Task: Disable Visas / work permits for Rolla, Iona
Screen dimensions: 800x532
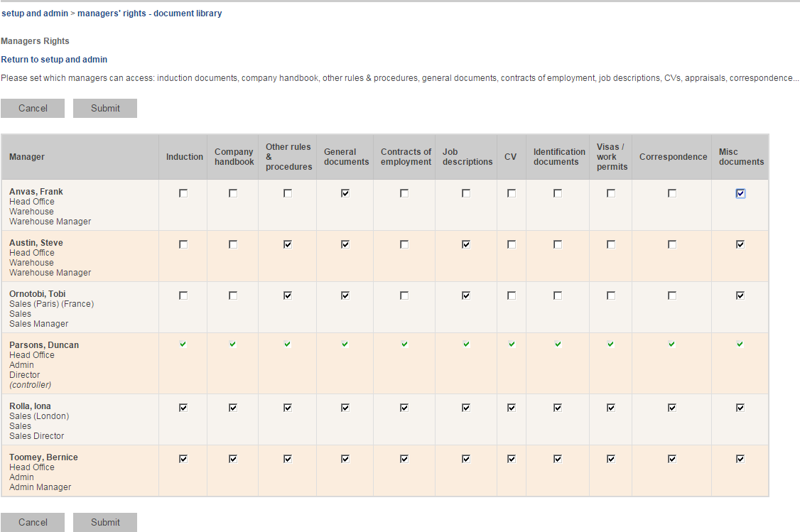Action: [x=611, y=408]
